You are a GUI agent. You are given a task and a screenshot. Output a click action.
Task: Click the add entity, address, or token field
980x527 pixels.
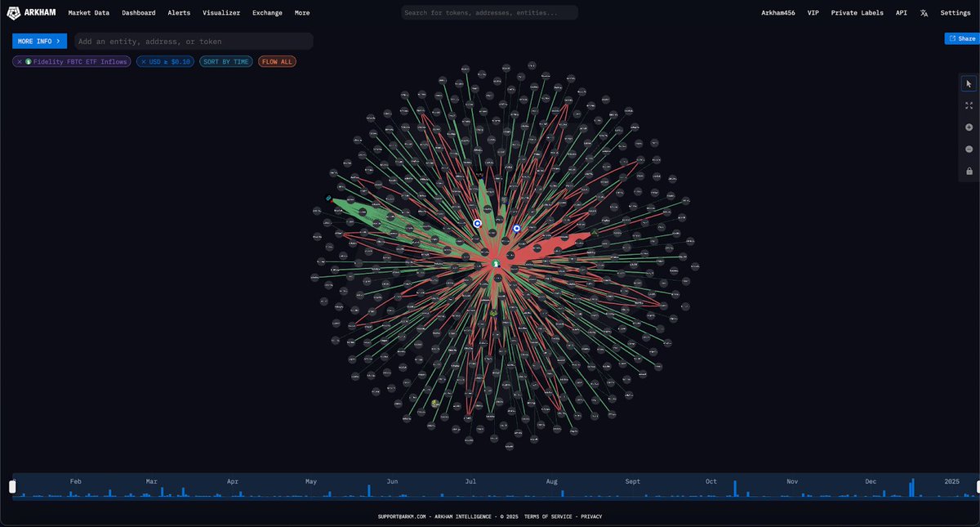pos(194,41)
